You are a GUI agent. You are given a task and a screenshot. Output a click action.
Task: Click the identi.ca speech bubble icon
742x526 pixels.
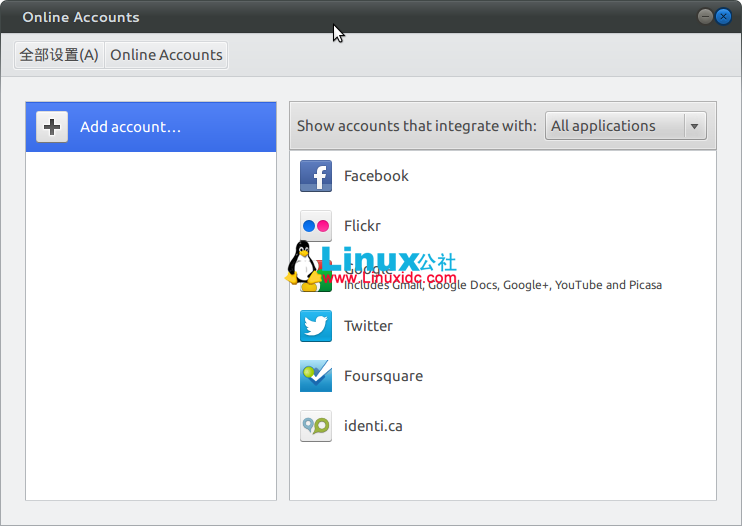pyautogui.click(x=316, y=426)
